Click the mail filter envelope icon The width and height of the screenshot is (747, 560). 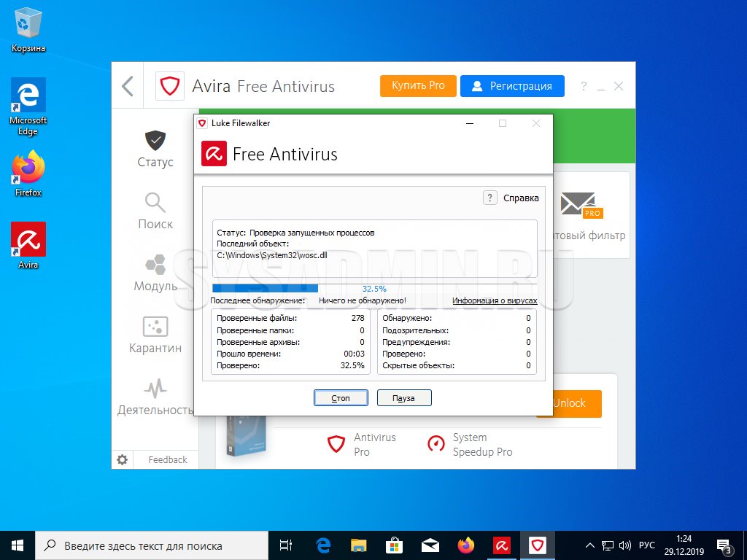click(x=579, y=205)
